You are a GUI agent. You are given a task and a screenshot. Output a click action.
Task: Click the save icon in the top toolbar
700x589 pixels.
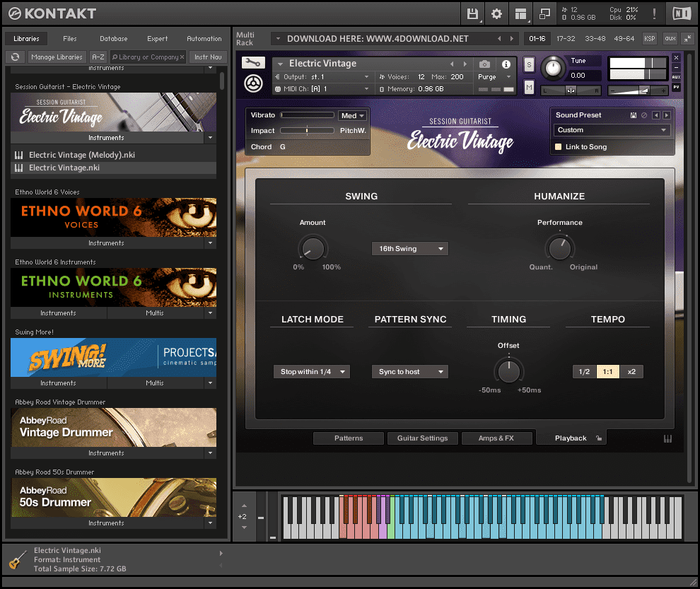(x=473, y=13)
